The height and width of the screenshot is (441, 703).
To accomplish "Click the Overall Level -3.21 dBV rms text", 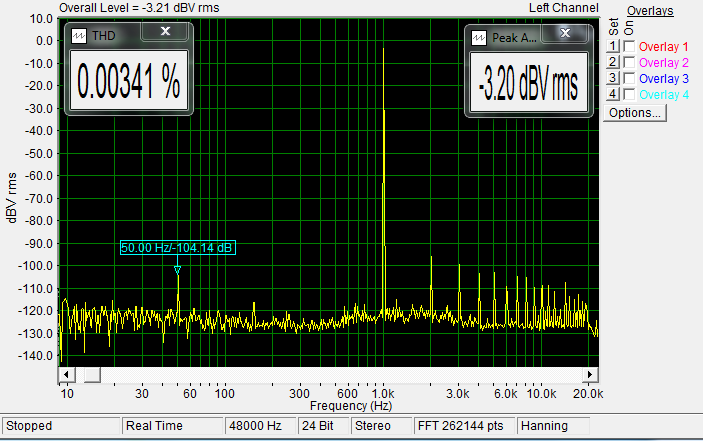I will 139,8.
